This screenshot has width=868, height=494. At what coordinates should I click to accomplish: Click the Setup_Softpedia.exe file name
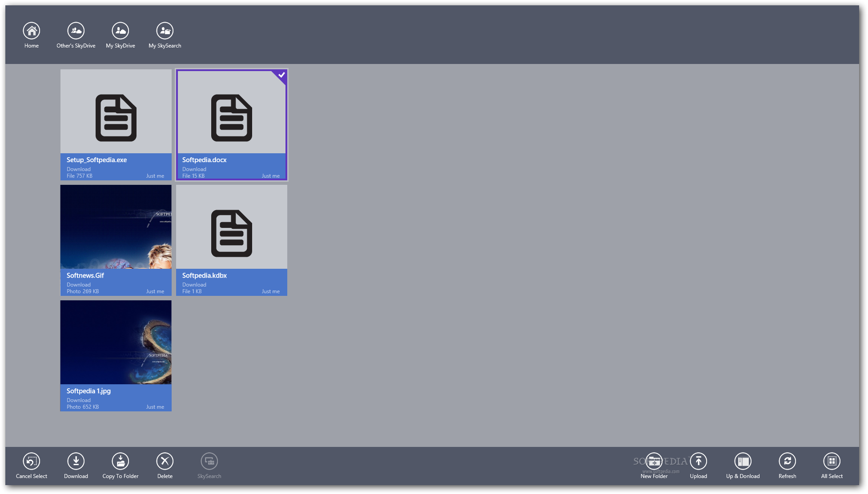(x=97, y=160)
